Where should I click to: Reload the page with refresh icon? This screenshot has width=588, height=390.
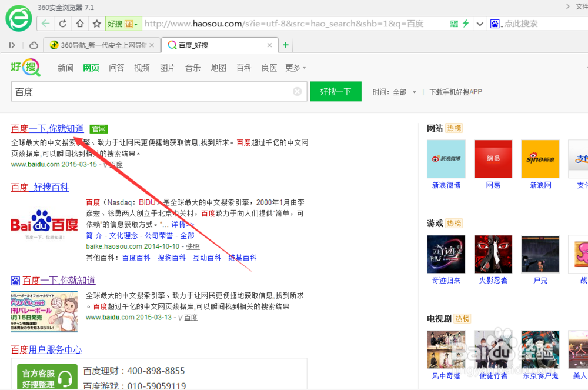63,24
